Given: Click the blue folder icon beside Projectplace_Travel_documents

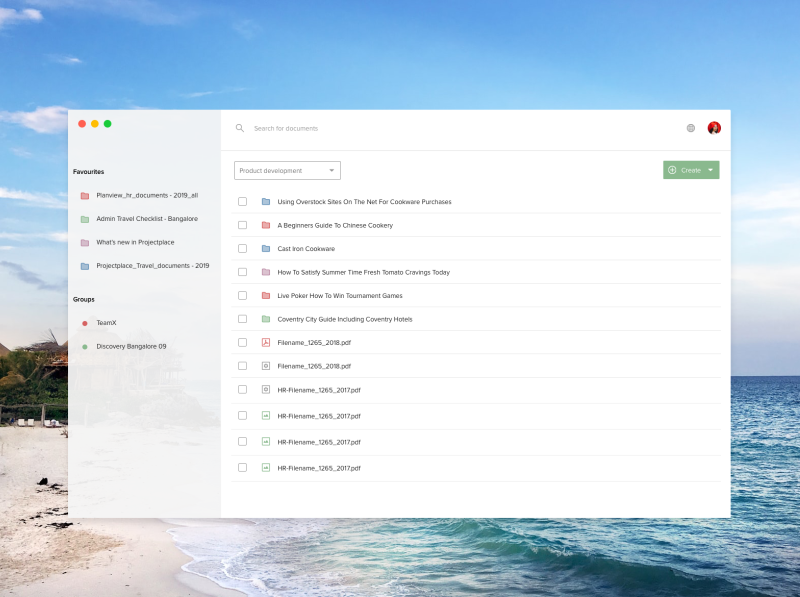Looking at the screenshot, I should [x=84, y=265].
